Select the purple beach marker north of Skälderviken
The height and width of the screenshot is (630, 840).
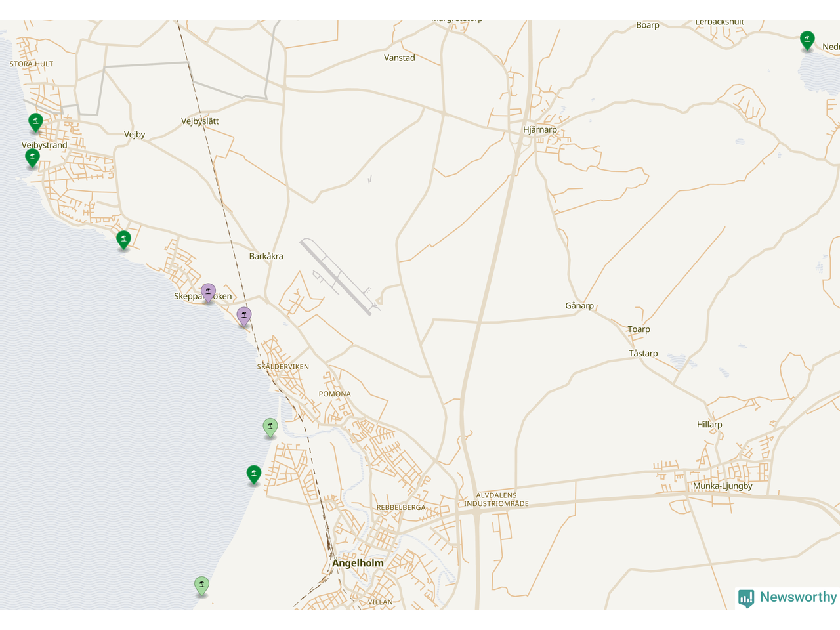(244, 316)
